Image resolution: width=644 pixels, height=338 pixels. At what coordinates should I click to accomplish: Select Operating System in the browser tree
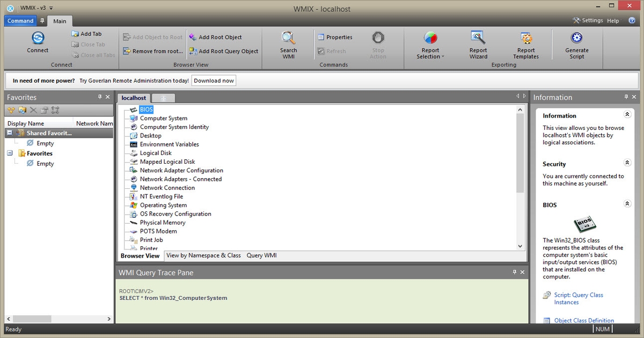(x=163, y=205)
